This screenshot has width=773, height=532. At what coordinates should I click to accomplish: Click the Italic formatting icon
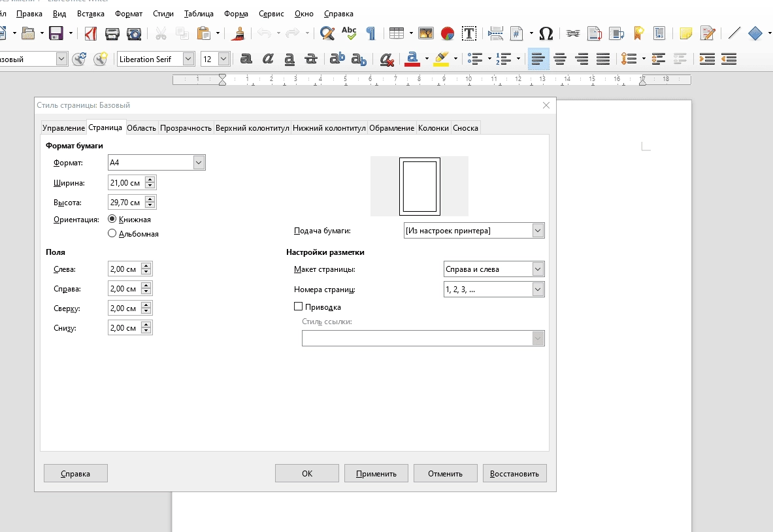tap(268, 59)
